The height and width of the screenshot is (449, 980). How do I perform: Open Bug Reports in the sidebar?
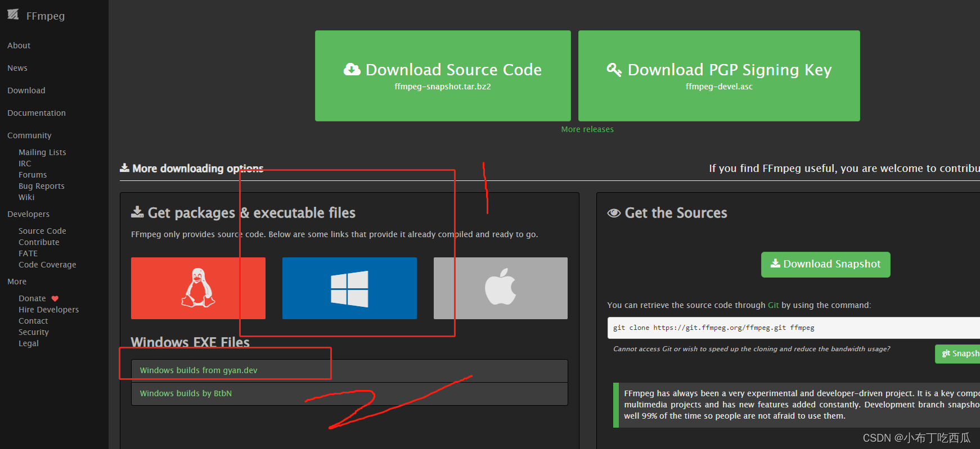click(x=42, y=186)
